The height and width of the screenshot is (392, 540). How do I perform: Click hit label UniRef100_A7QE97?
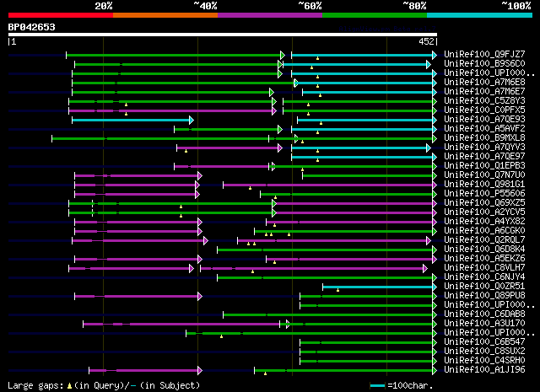point(484,157)
